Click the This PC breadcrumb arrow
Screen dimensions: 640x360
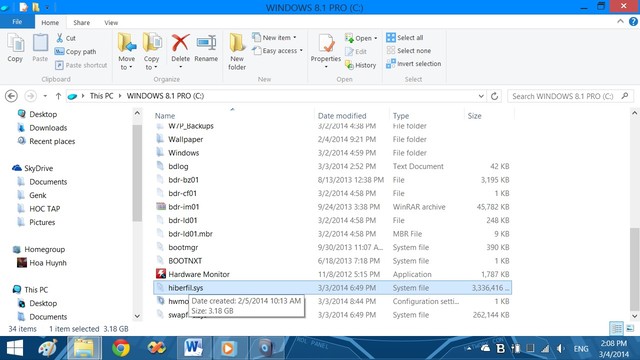pyautogui.click(x=120, y=96)
